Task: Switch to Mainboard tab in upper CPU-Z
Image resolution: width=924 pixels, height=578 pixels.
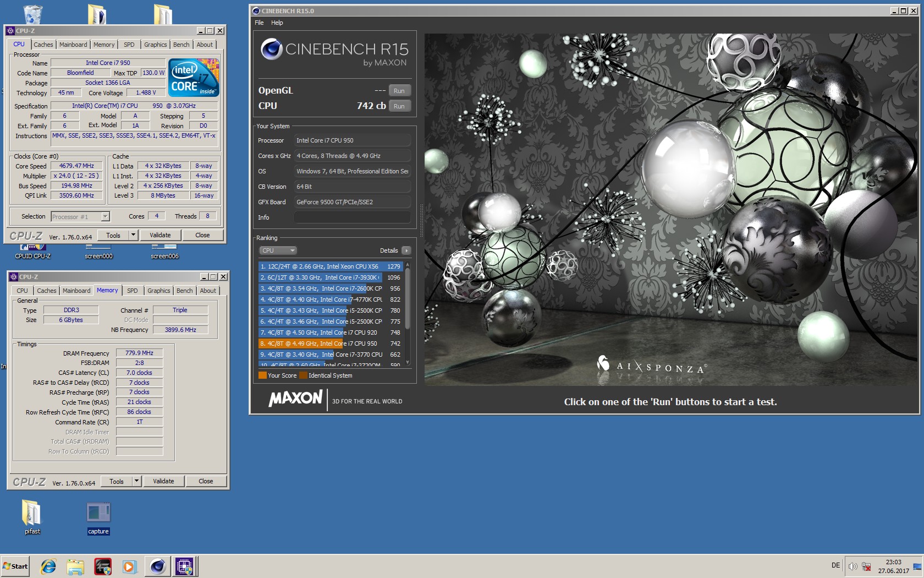Action: tap(73, 45)
